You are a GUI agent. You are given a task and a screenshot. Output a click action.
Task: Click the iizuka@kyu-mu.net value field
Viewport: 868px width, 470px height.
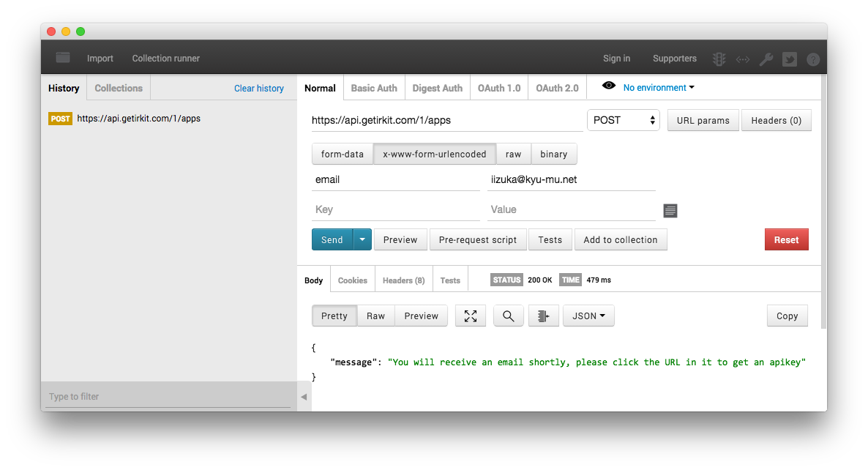coord(572,180)
